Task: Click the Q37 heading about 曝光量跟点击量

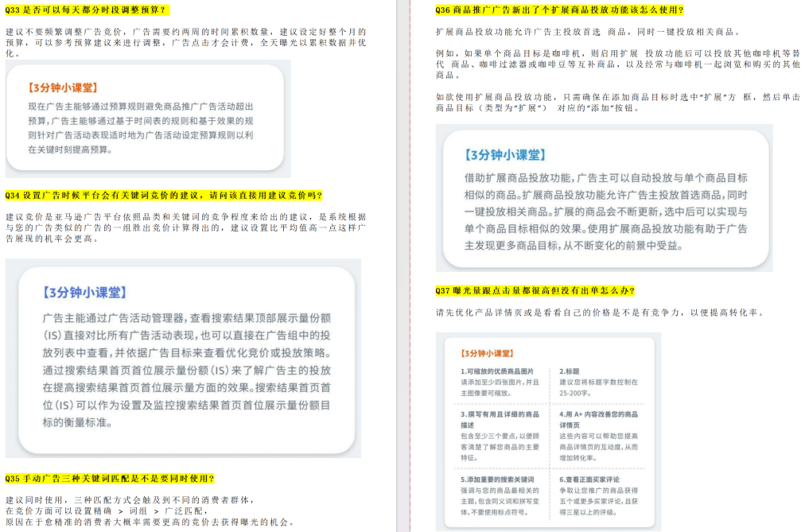Action: 535,292
